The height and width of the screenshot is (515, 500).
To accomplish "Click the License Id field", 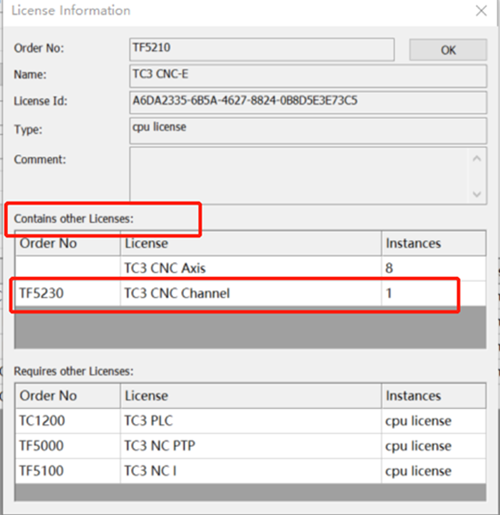I will [308, 103].
